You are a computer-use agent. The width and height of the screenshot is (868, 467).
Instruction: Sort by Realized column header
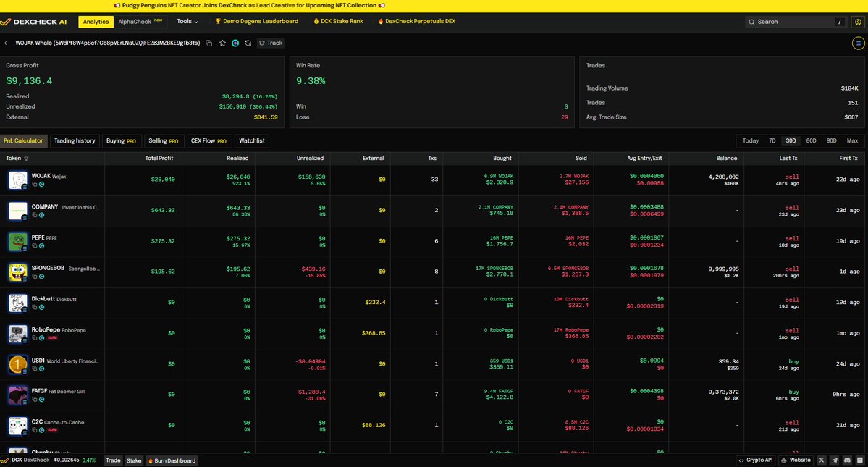click(x=237, y=159)
